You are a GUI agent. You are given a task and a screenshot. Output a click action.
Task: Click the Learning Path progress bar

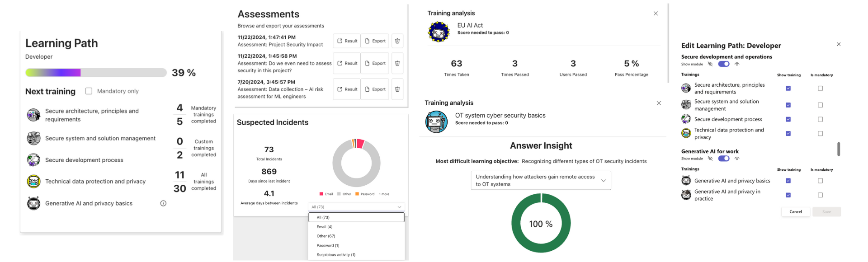coord(96,73)
